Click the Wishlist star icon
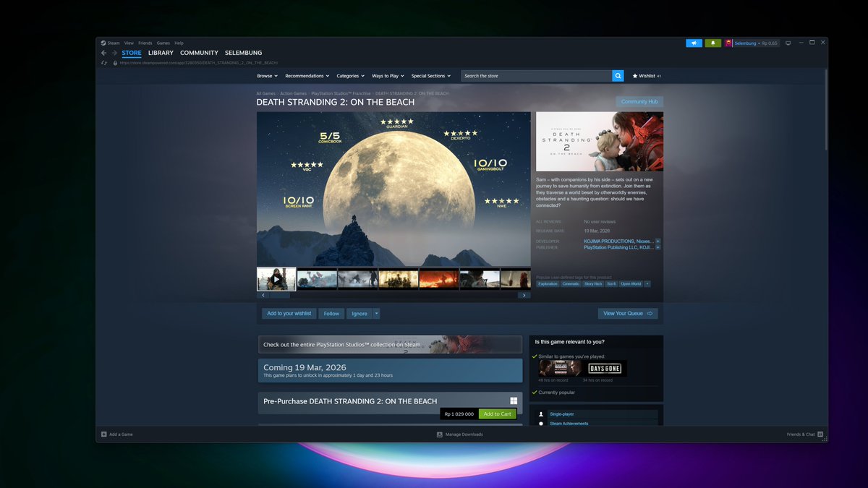Screen dimensions: 868x488 635,76
